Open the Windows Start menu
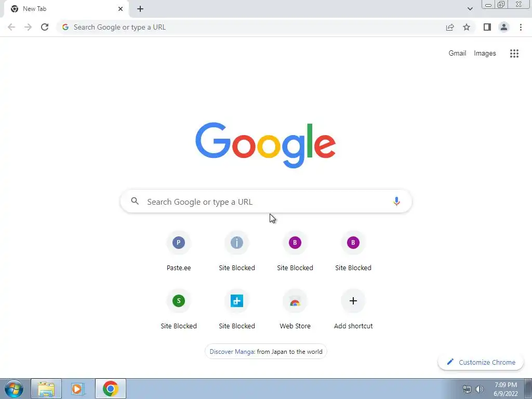 click(x=14, y=389)
